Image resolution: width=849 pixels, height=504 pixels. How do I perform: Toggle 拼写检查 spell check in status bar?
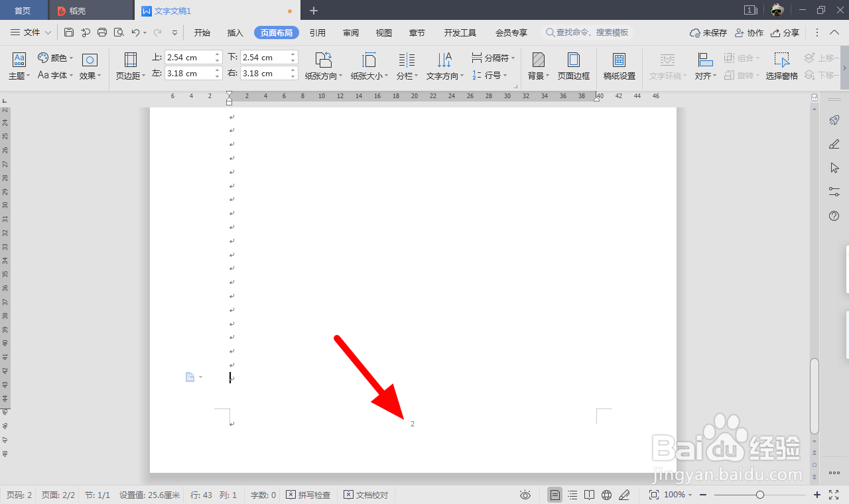click(308, 495)
